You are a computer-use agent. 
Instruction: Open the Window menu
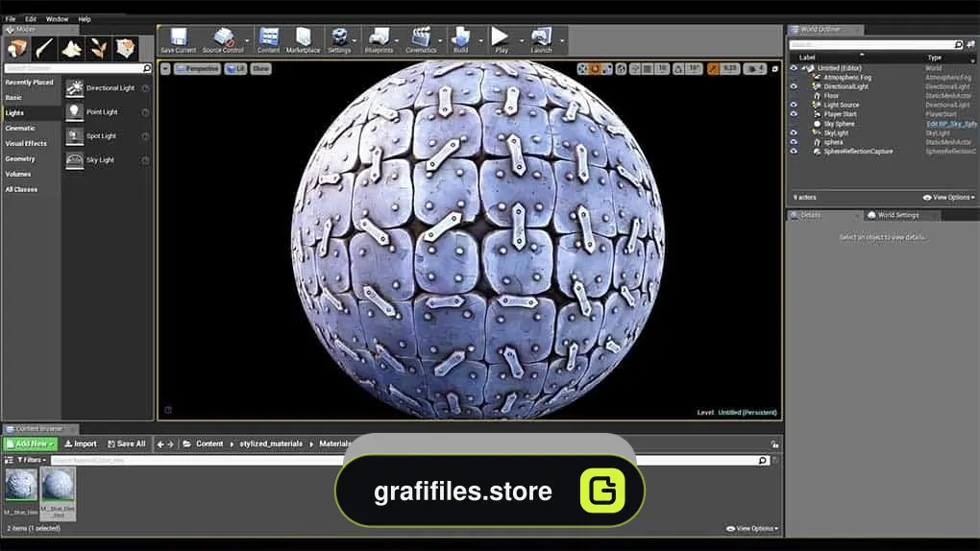point(57,19)
